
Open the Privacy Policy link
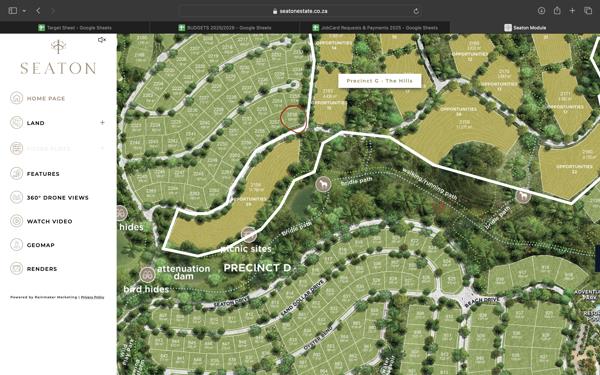coord(92,297)
